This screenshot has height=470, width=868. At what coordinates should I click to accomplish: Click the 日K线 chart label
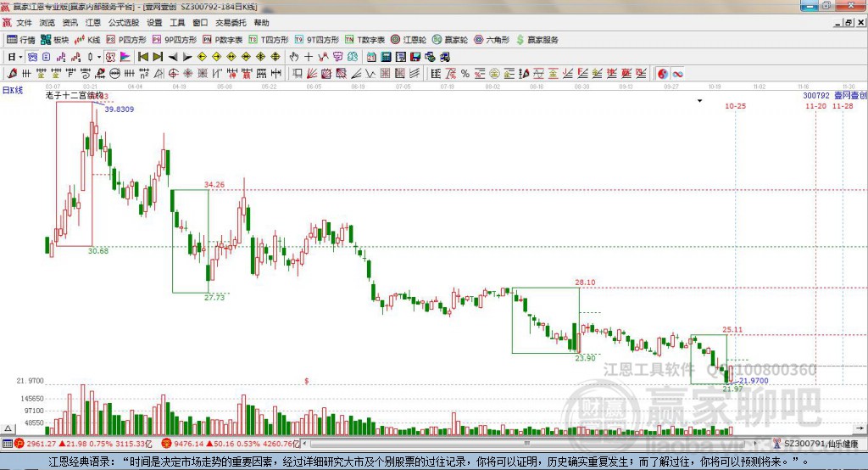(x=13, y=90)
